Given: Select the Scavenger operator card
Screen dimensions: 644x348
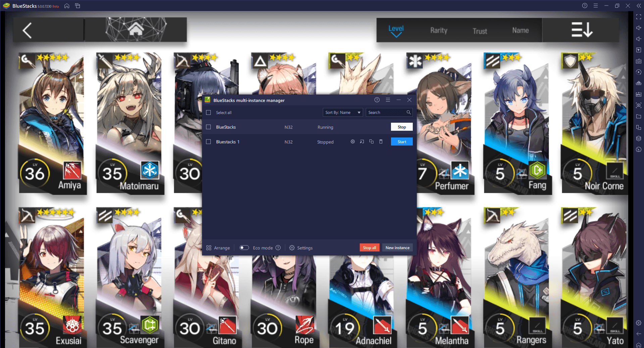Looking at the screenshot, I should point(130,277).
